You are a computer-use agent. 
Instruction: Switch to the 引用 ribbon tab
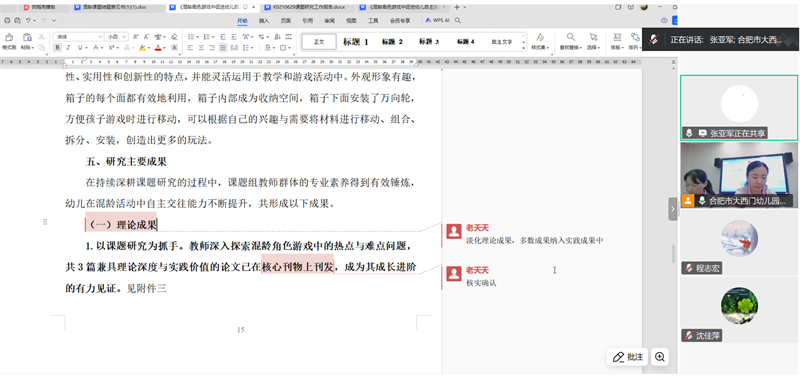coord(308,21)
